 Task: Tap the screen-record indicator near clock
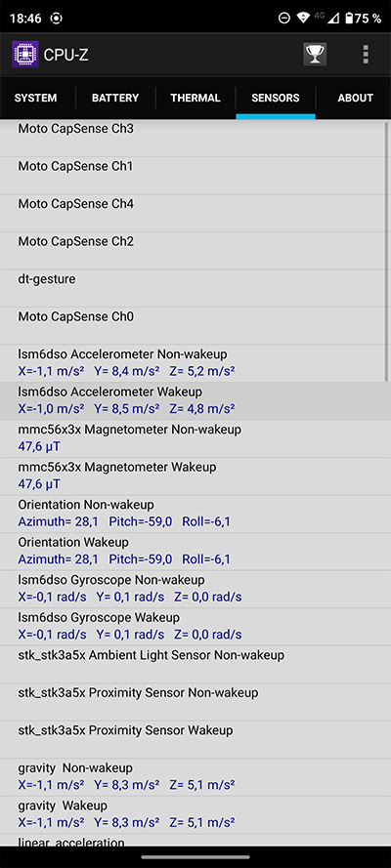[x=56, y=19]
